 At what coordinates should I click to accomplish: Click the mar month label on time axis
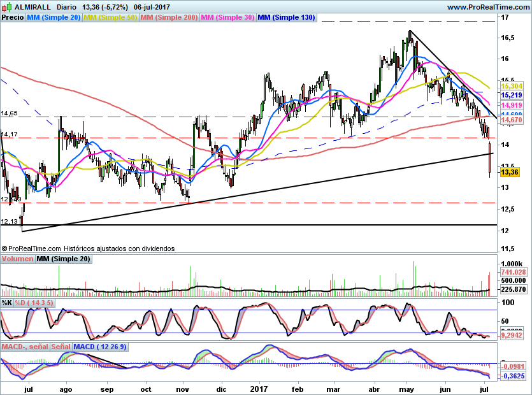(x=333, y=389)
